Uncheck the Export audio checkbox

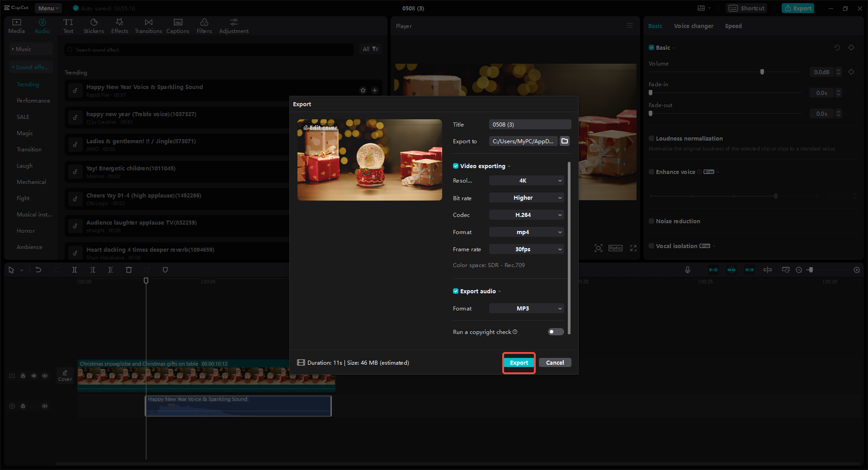(x=456, y=291)
